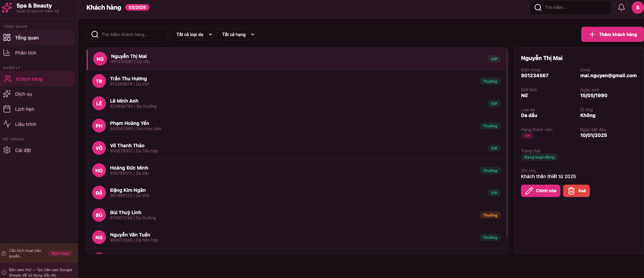Open the Phân tích analytics sidebar icon
Viewport: 644px width, 278px height.
pos(7,53)
